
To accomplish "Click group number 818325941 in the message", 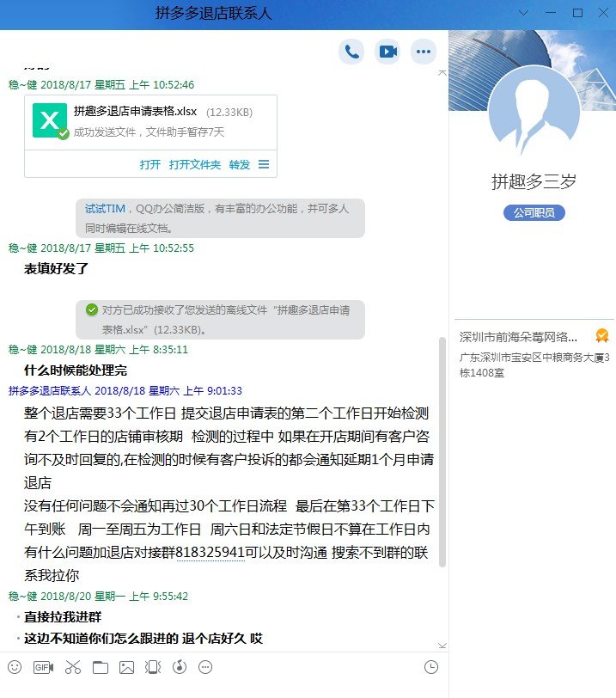I will [210, 553].
